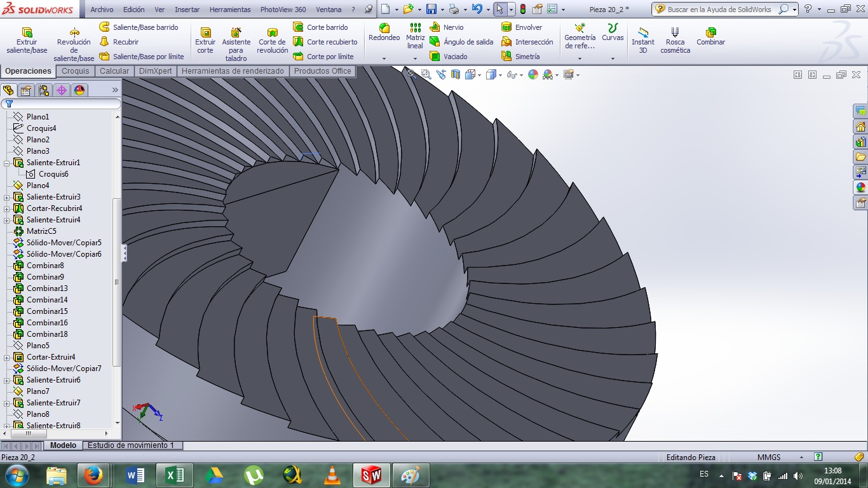Expand the Saliente-Extruir4 tree node

[7, 220]
